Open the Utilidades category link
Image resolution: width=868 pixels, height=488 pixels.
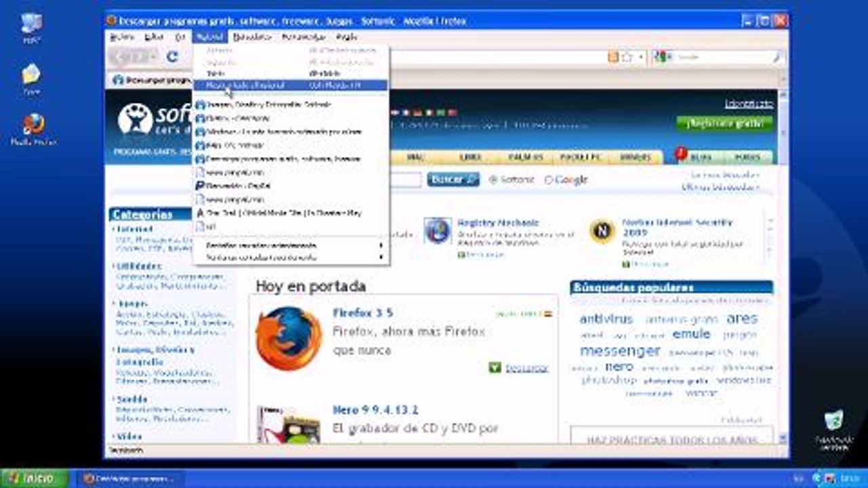tap(139, 266)
